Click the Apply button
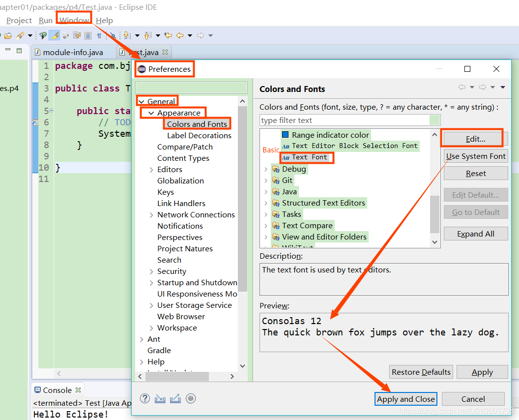The height and width of the screenshot is (420, 519). (482, 372)
